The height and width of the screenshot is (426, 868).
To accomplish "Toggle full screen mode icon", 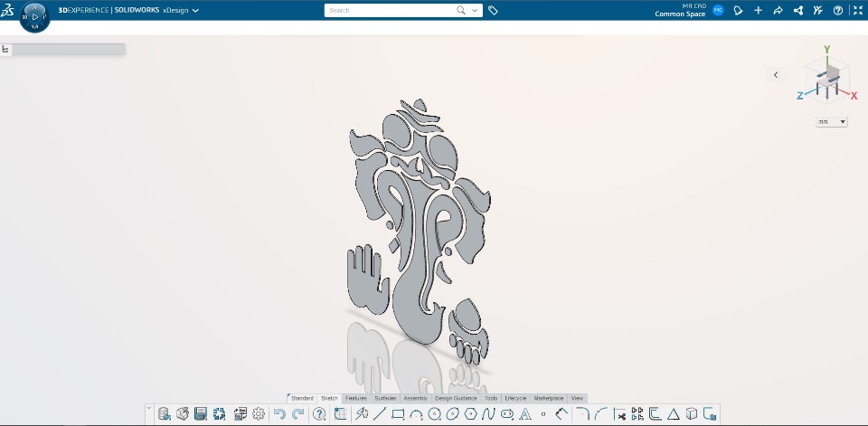I will point(857,11).
